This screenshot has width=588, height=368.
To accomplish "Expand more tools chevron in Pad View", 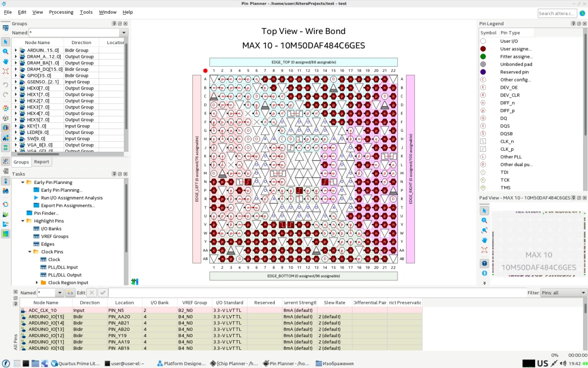I will (x=484, y=283).
